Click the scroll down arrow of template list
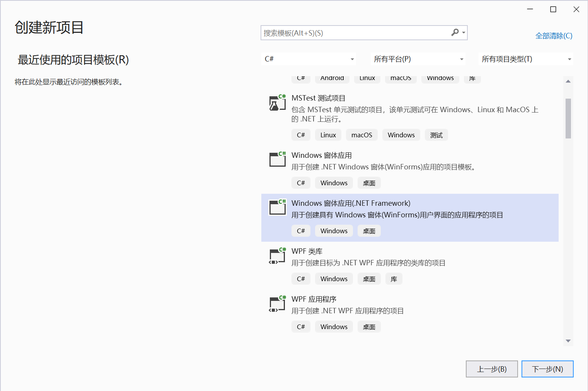Viewport: 588px width, 391px height. click(568, 341)
